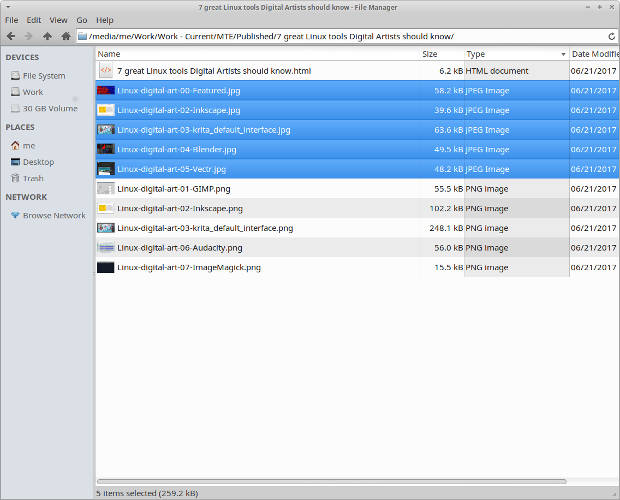The image size is (620, 500).
Task: Click the folder icon in the location bar
Action: tap(82, 36)
